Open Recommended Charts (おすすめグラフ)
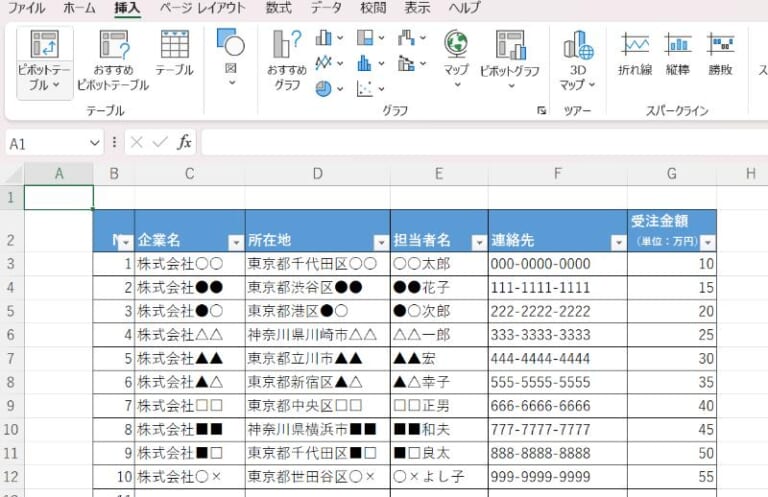This screenshot has width=768, height=497. (x=287, y=62)
